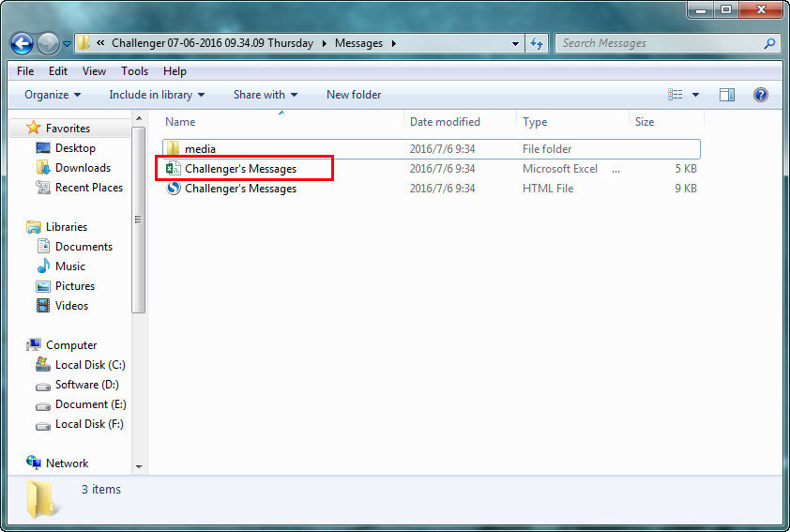Image resolution: width=790 pixels, height=532 pixels.
Task: Open the Documents library
Action: (x=84, y=247)
